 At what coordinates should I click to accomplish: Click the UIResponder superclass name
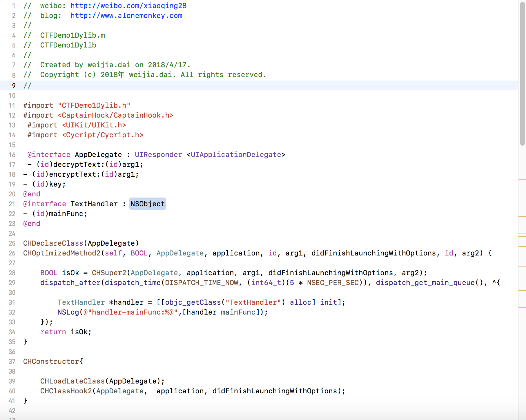[158, 155]
